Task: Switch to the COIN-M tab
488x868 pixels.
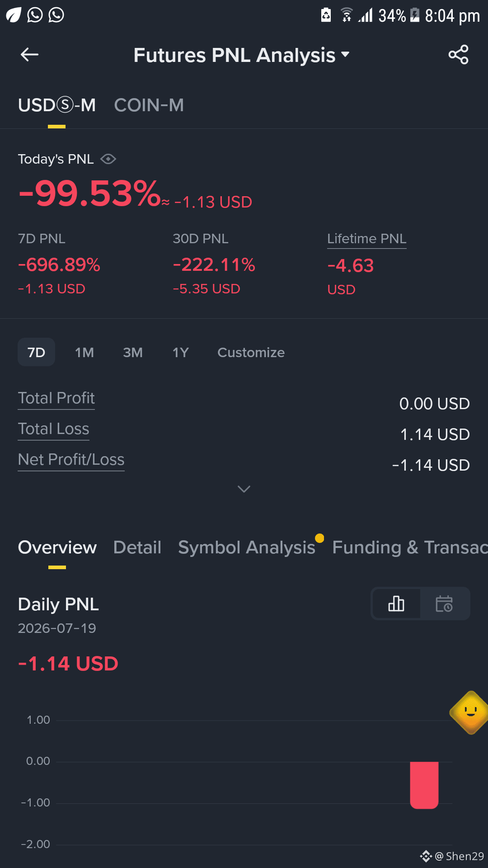Action: click(149, 105)
